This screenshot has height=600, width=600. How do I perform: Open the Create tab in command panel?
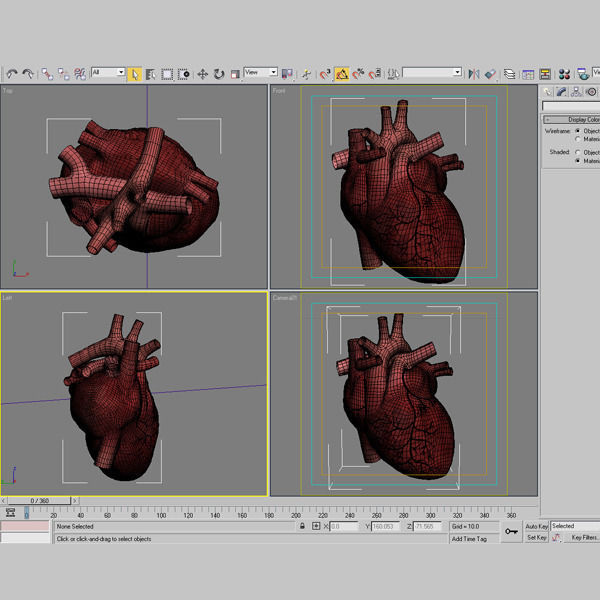(547, 92)
